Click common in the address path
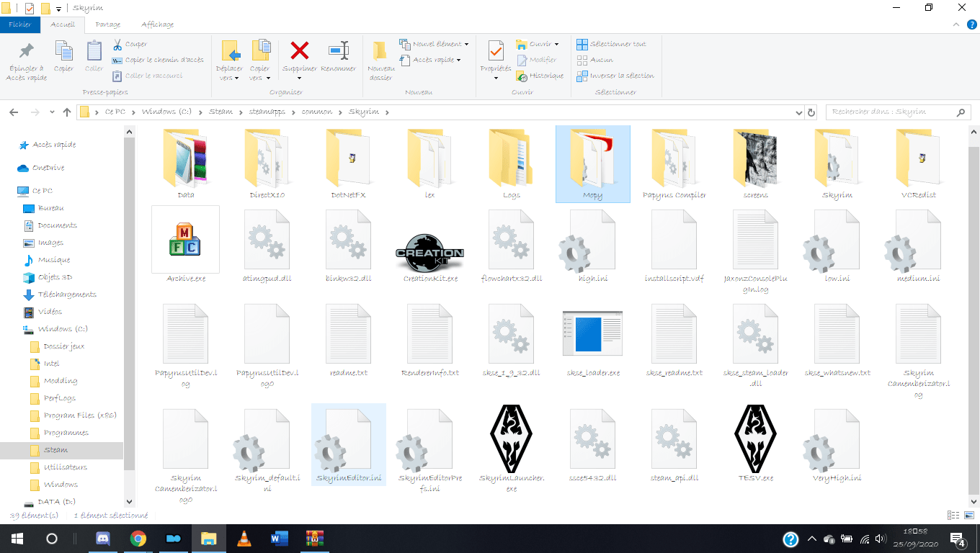Viewport: 980px width, 553px height. tap(317, 112)
